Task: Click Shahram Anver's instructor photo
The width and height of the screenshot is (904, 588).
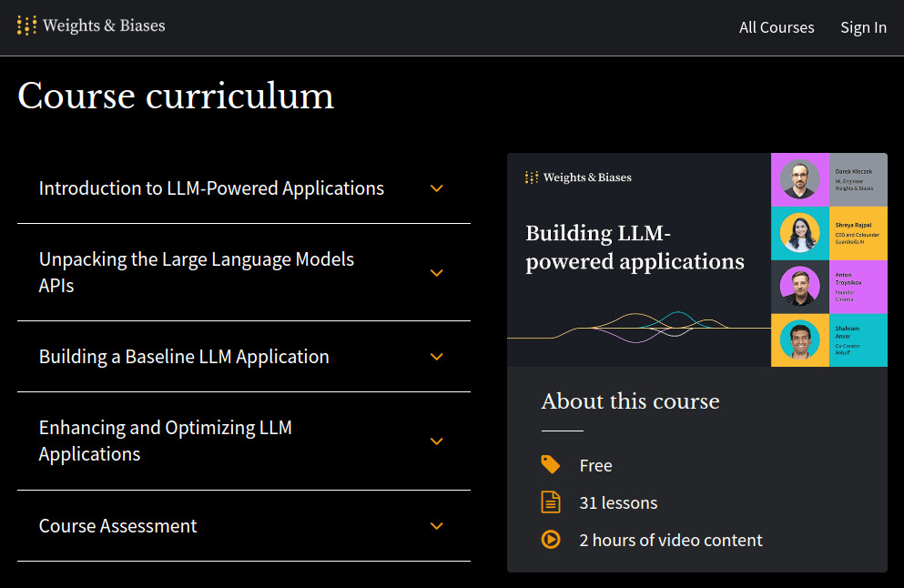Action: (x=799, y=340)
